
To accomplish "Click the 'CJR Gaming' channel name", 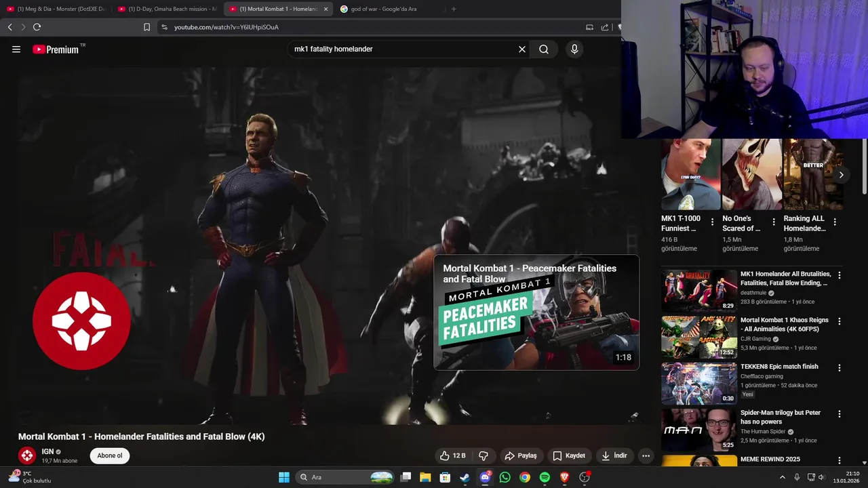I will click(755, 339).
